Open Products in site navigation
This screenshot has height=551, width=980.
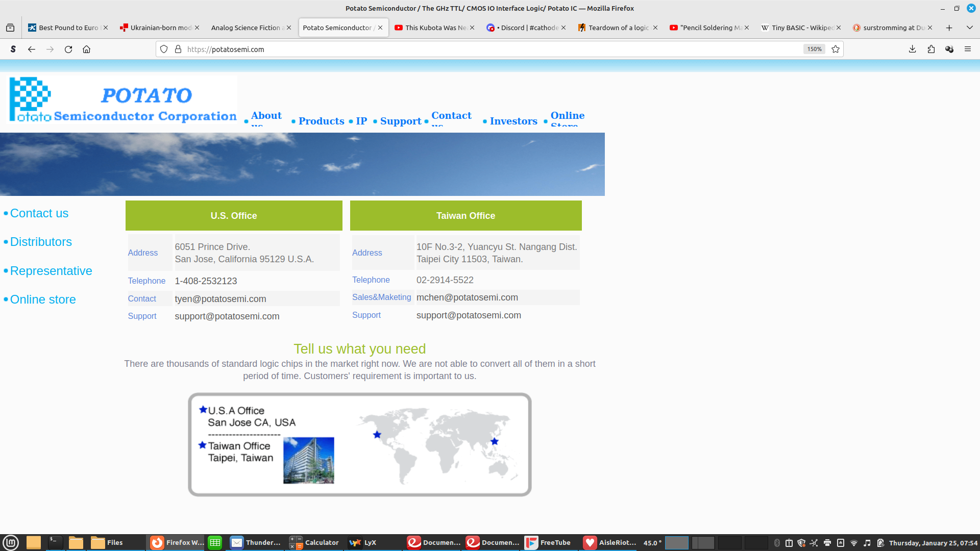pos(321,121)
